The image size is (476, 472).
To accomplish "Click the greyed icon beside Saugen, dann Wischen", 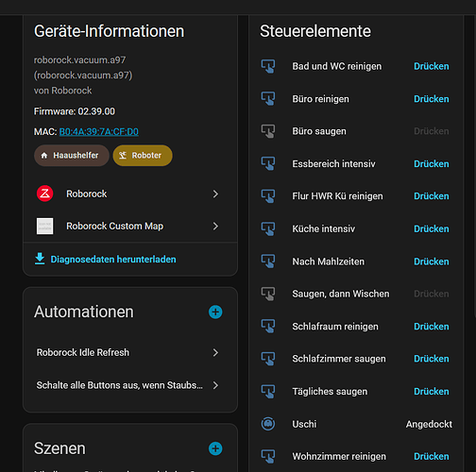I will click(x=268, y=294).
